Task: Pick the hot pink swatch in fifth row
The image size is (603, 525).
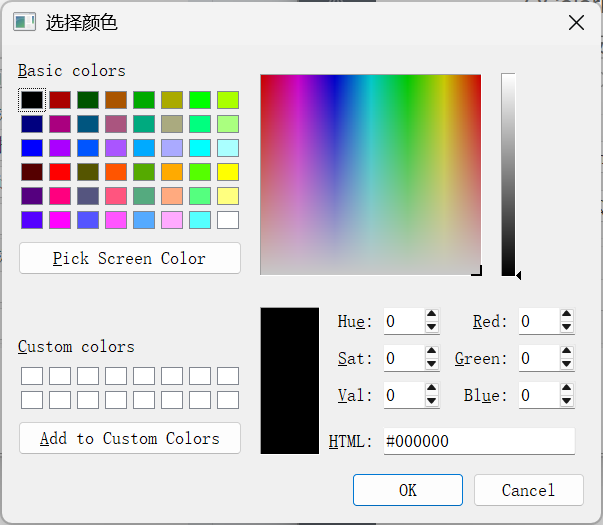Action: pyautogui.click(x=60, y=196)
